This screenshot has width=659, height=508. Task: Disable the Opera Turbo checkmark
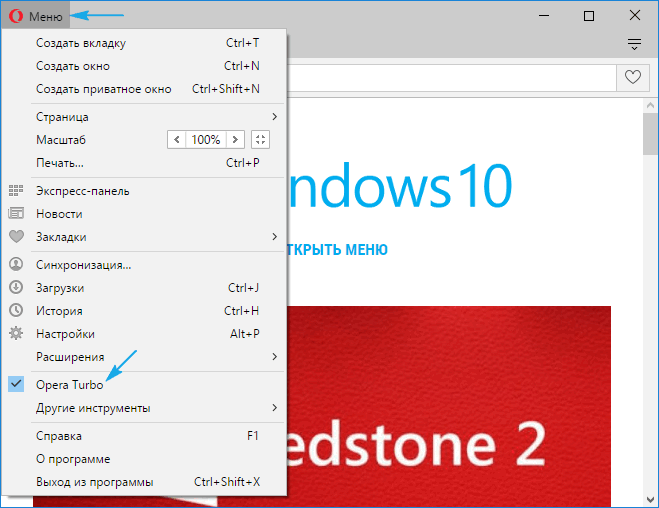tap(16, 385)
